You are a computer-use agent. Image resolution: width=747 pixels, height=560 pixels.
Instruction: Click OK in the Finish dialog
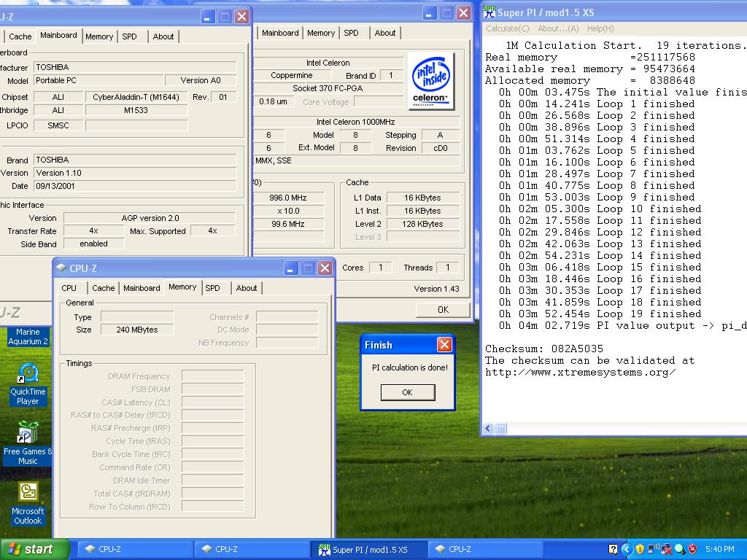(407, 392)
